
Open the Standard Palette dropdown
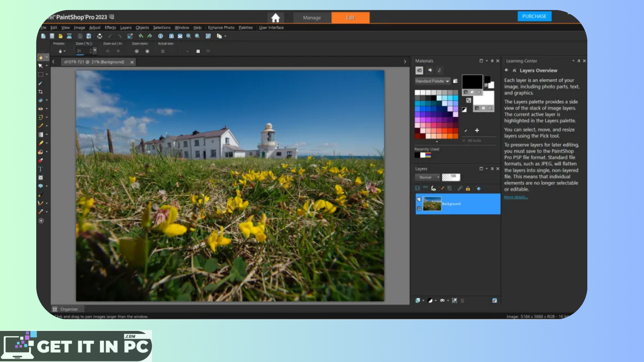click(432, 81)
